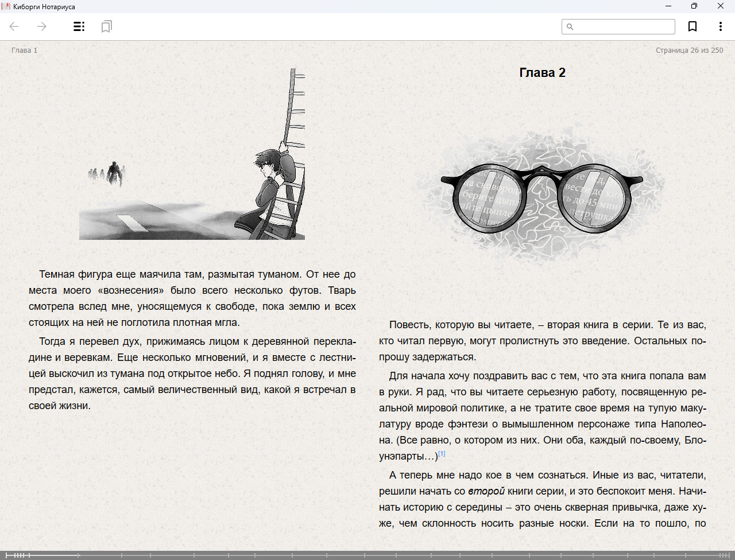Click the italic word второй
735x560 pixels.
click(x=486, y=491)
